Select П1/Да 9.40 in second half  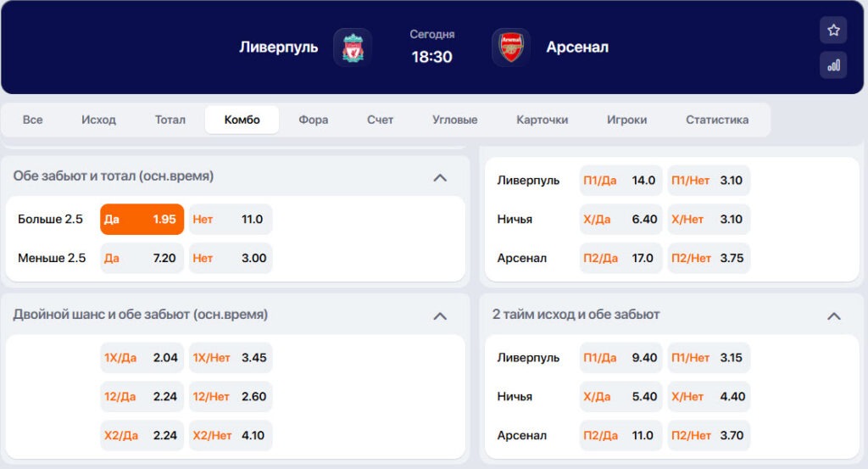tap(620, 358)
